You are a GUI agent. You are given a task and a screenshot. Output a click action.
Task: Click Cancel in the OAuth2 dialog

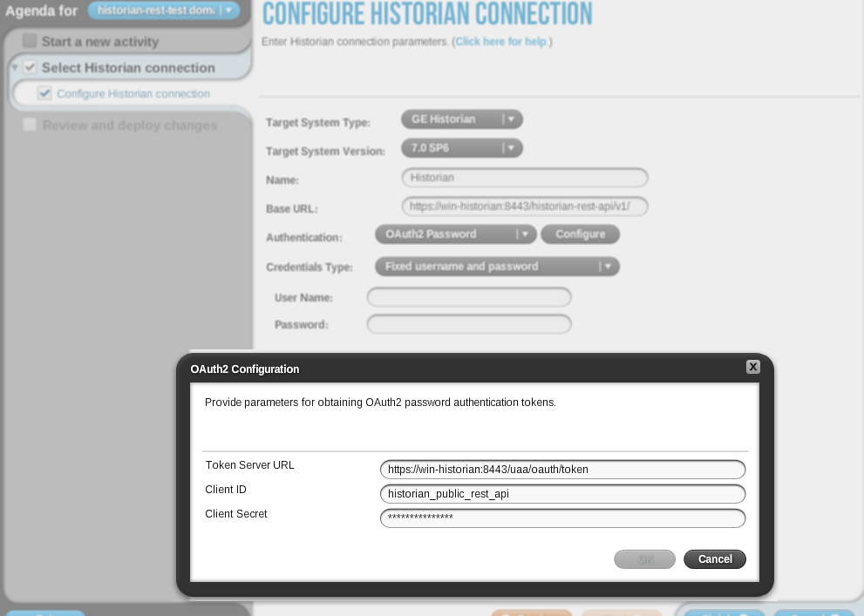[x=715, y=559]
